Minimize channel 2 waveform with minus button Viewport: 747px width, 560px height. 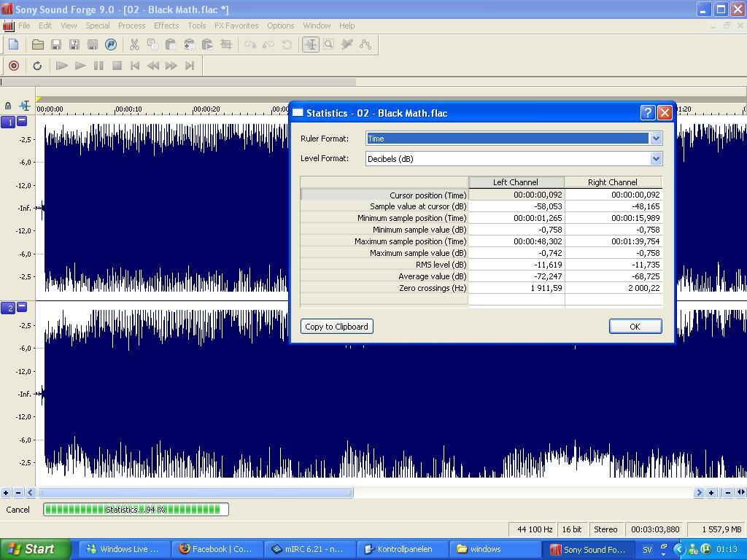coord(22,307)
